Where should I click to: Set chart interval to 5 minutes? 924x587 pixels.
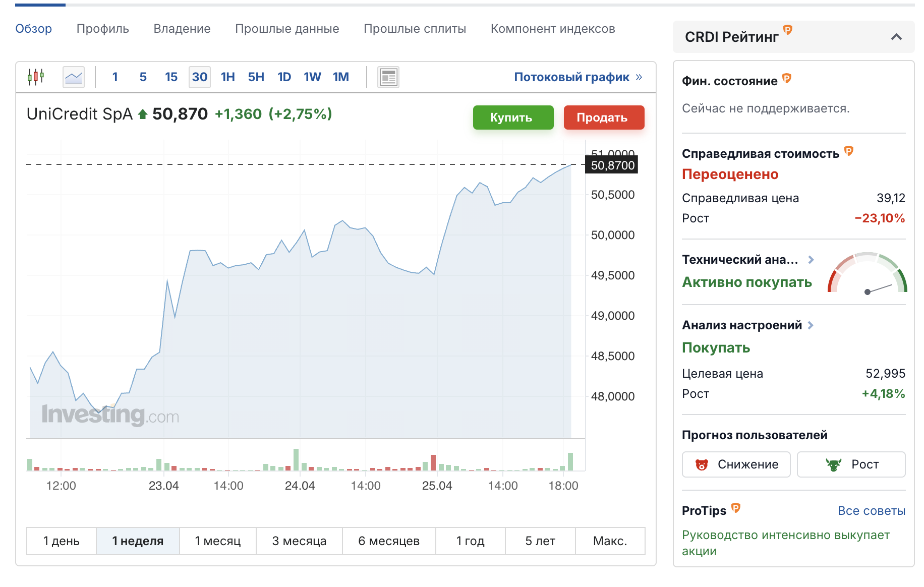tap(143, 77)
